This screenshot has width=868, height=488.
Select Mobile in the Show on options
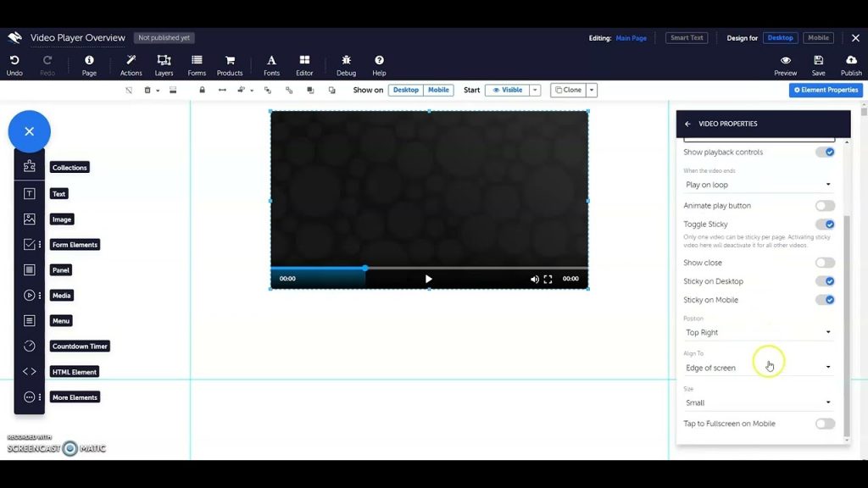[x=438, y=90]
